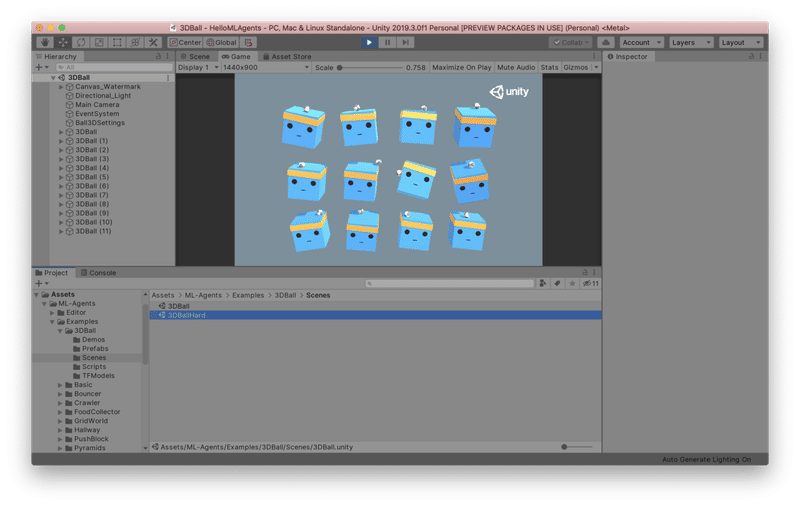This screenshot has width=800, height=507.
Task: Adjust the game view Scale slider
Action: tap(370, 67)
